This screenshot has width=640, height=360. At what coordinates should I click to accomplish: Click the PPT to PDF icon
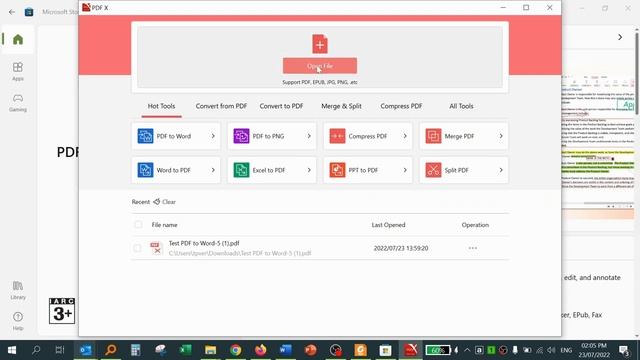[x=337, y=170]
